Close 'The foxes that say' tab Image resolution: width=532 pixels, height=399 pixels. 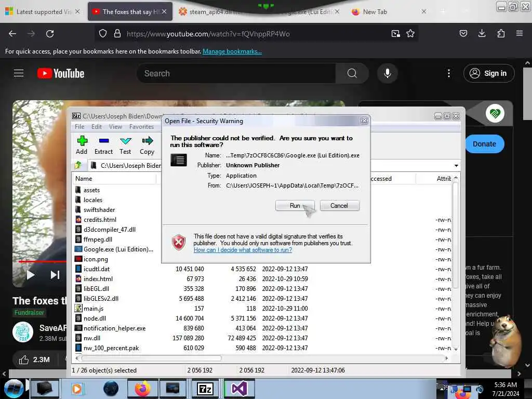[x=164, y=11]
